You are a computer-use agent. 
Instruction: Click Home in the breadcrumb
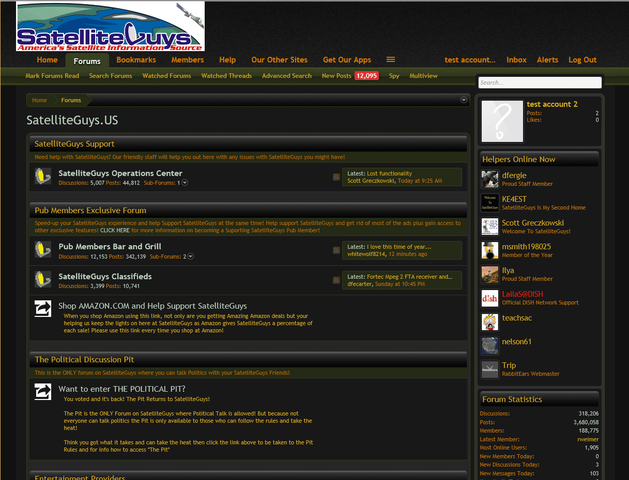click(x=39, y=100)
